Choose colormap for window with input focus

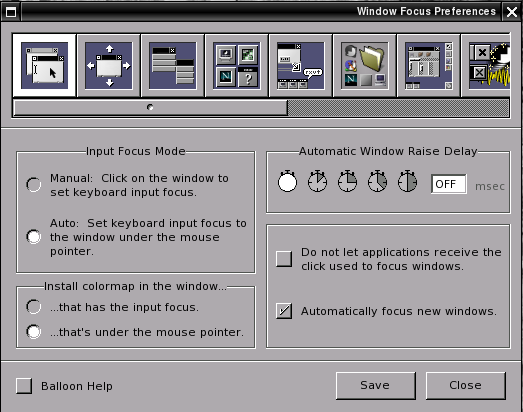(34, 307)
